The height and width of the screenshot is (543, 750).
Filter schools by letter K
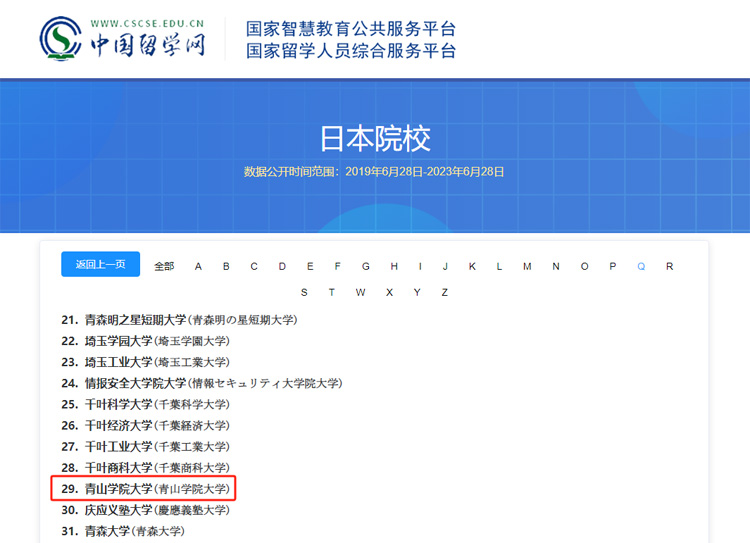472,266
